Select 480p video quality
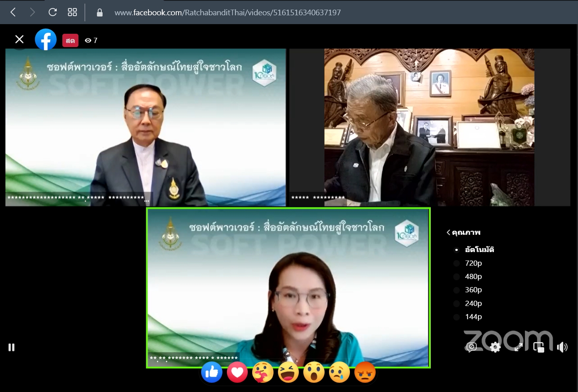 pos(473,277)
